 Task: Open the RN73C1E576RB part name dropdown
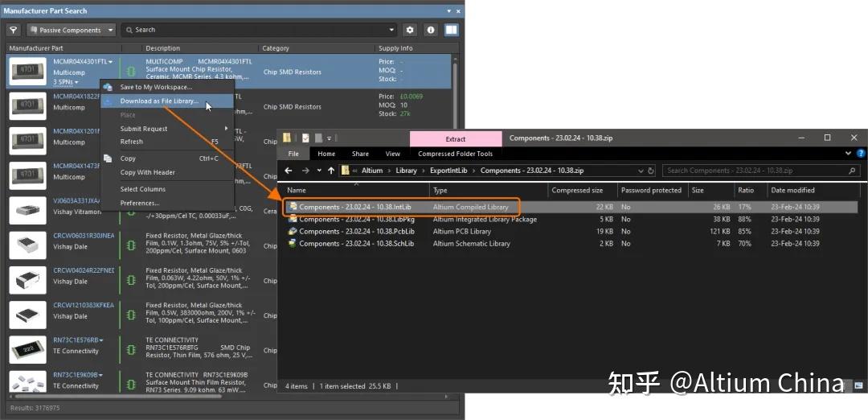[x=101, y=340]
